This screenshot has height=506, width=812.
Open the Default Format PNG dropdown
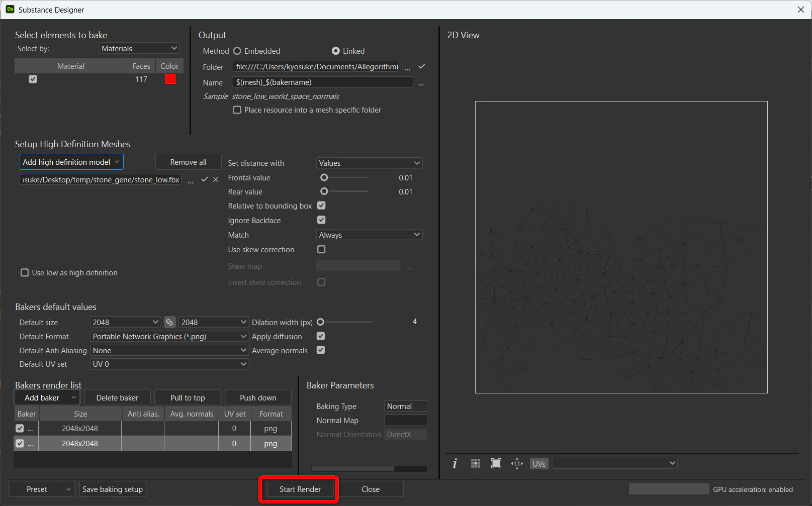[169, 337]
